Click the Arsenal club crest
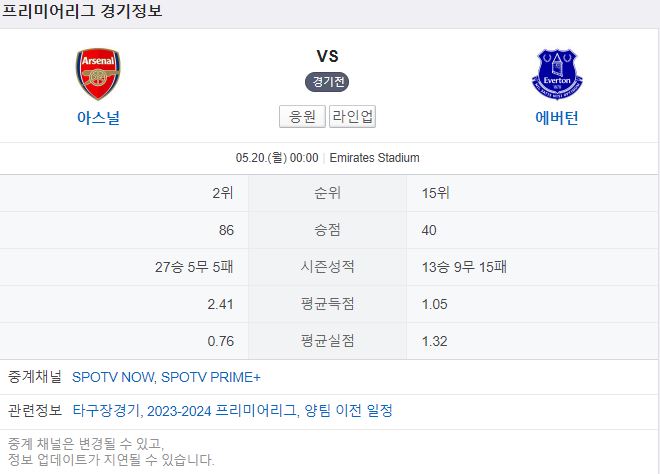660x474 pixels. (98, 74)
